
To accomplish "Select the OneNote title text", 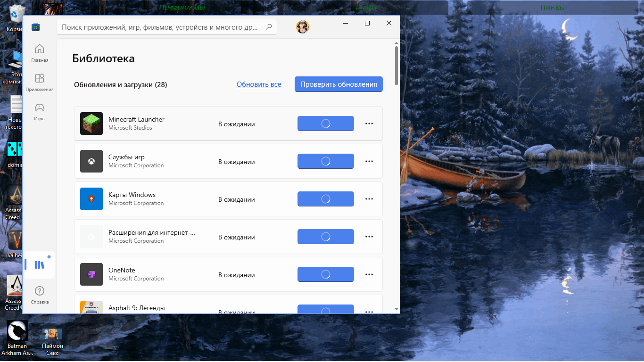I will [122, 270].
